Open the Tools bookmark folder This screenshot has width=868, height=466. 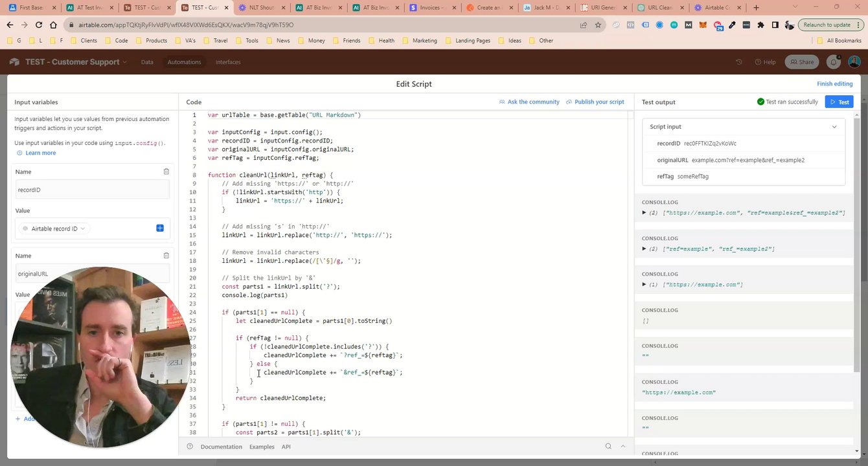[x=247, y=40]
